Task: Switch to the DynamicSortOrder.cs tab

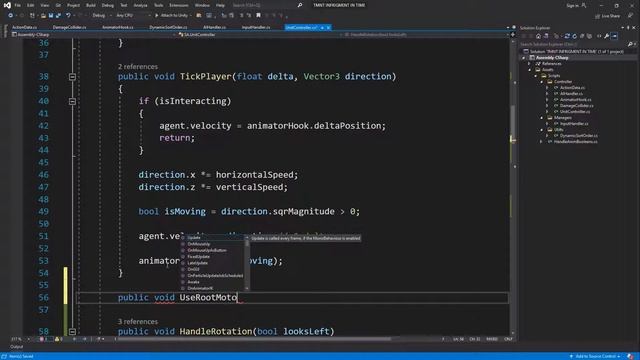Action: click(168, 27)
